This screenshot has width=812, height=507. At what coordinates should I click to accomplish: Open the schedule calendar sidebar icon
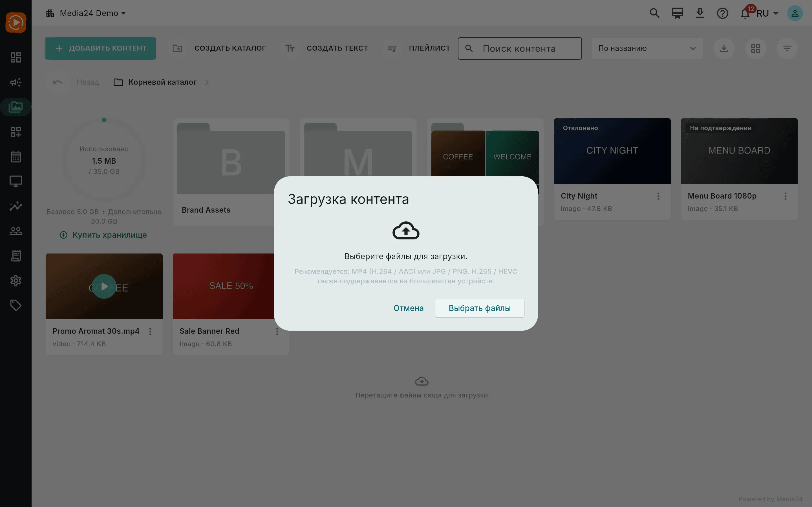tap(16, 157)
